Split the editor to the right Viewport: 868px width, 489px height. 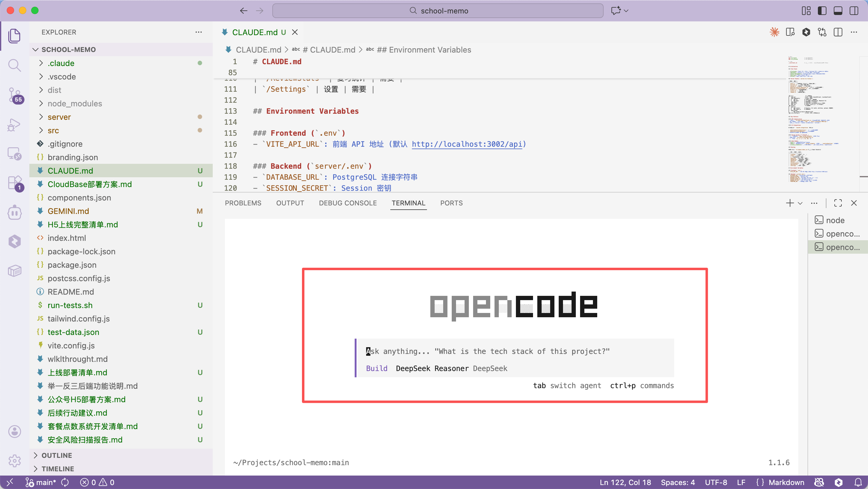click(838, 32)
